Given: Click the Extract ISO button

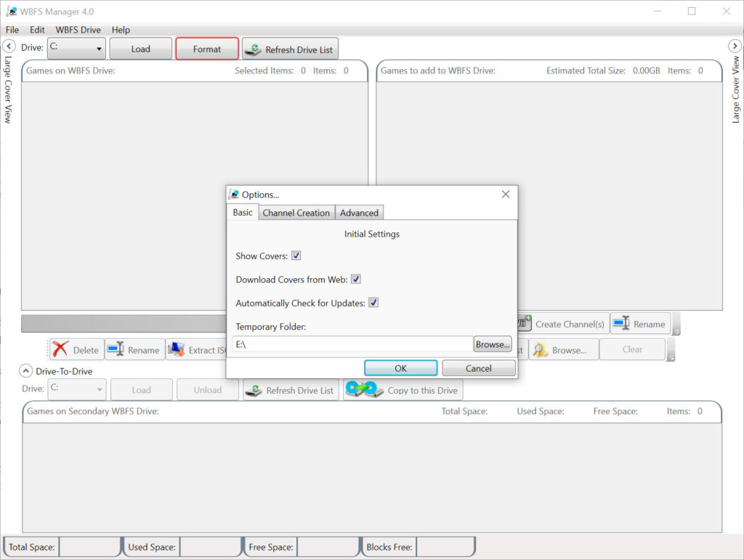Looking at the screenshot, I should coord(196,350).
